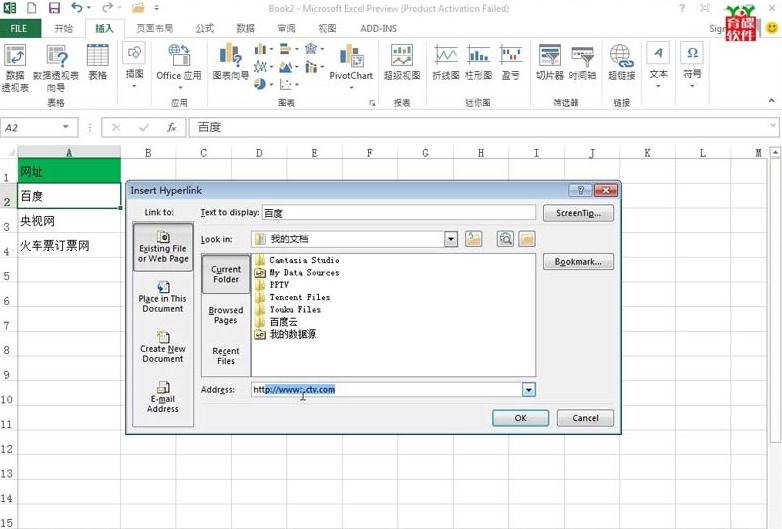Click the smiley feedback icon
This screenshot has width=782, height=529.
772,28
